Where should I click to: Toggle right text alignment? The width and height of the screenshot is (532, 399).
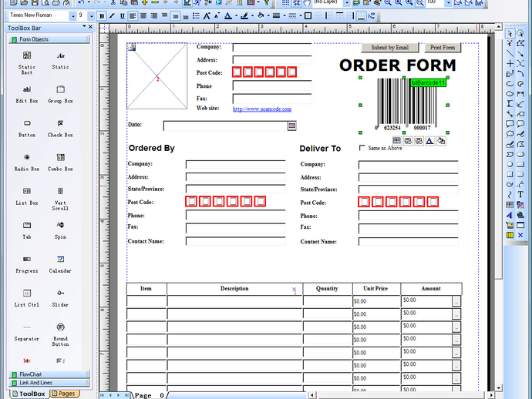[153, 16]
